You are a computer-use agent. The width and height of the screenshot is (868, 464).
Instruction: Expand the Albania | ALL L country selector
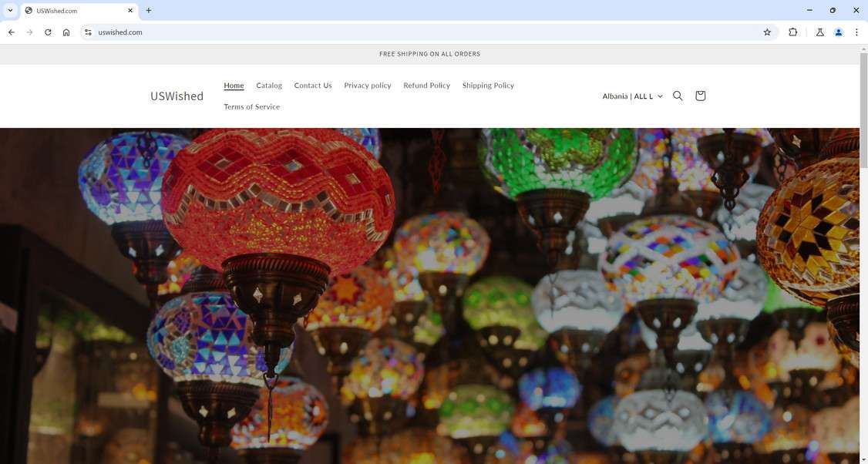point(632,96)
